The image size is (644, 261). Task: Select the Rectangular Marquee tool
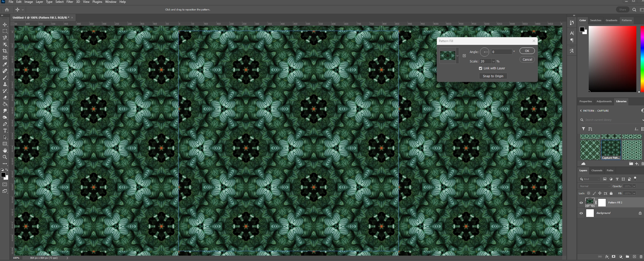[x=5, y=31]
